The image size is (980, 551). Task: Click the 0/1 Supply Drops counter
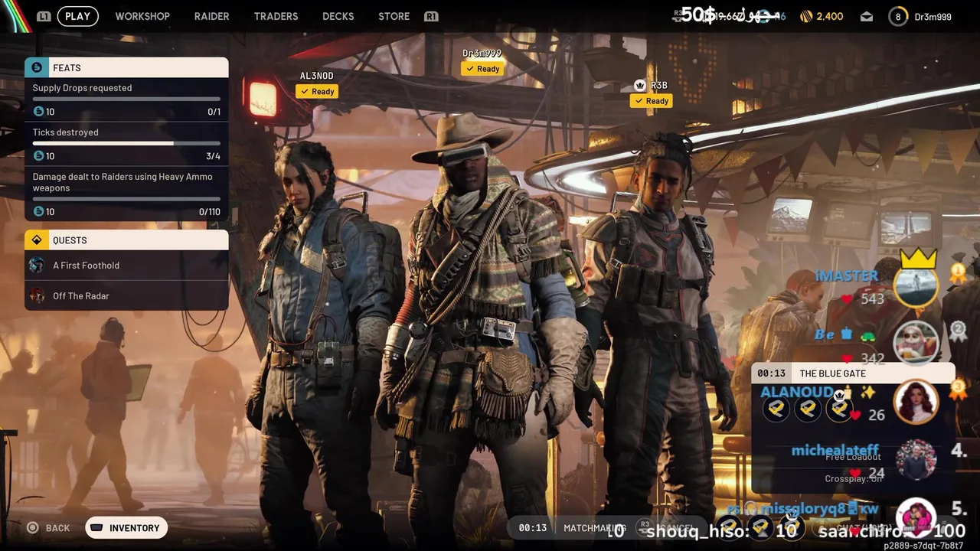pyautogui.click(x=214, y=112)
